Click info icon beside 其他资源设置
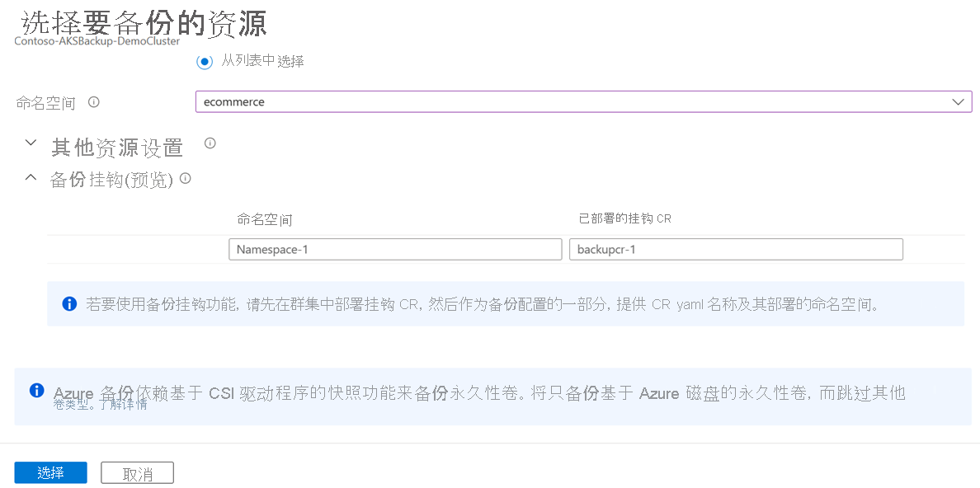This screenshot has width=980, height=488. point(210,143)
